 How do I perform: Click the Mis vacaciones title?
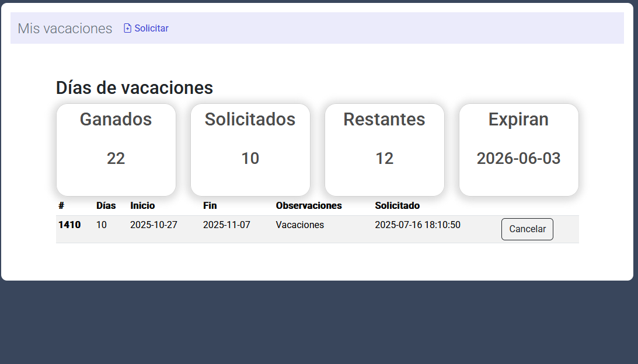tap(65, 28)
